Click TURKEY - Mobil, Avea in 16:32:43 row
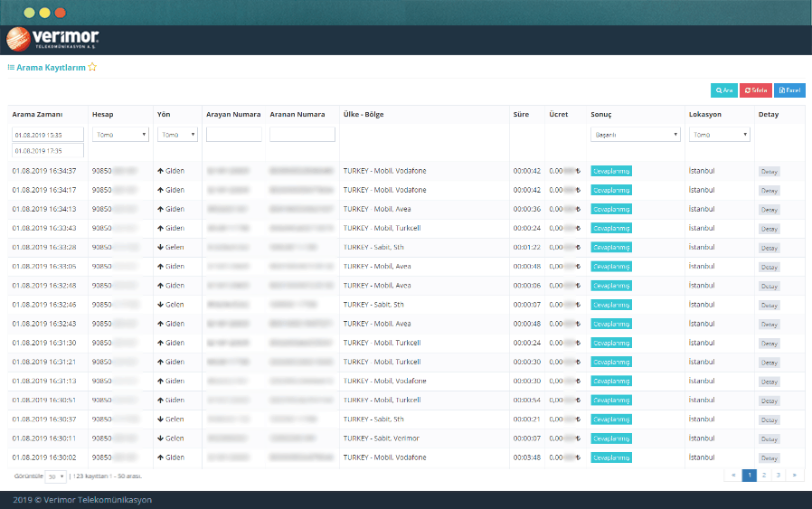Screen dimensions: 812x509 point(377,324)
